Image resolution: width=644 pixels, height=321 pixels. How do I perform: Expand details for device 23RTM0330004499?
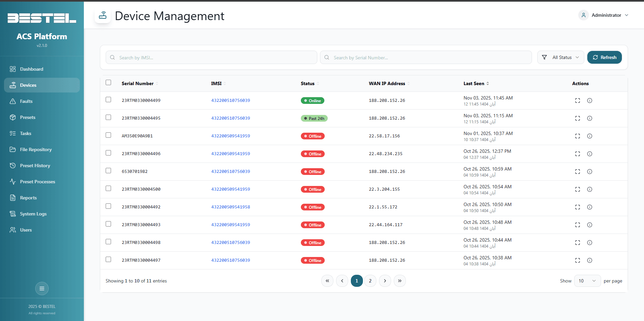577,101
